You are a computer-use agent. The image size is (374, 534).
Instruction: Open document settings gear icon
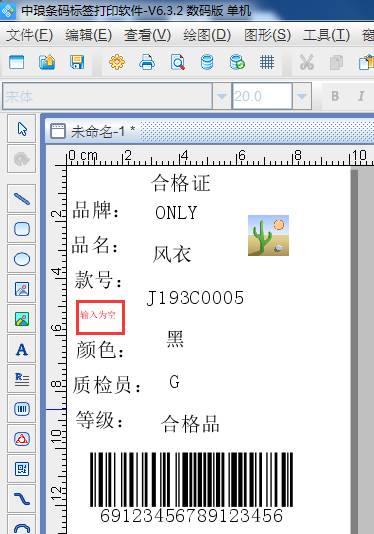coord(117,62)
